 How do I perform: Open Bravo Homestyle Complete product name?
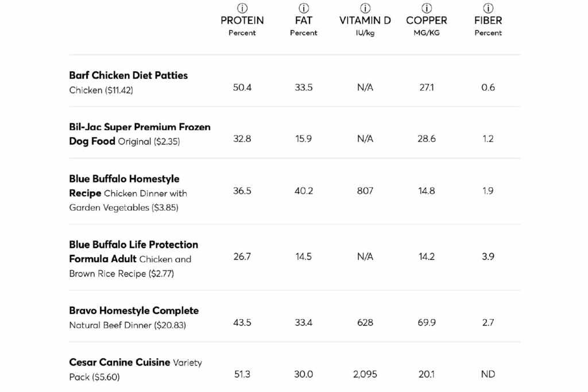click(134, 311)
